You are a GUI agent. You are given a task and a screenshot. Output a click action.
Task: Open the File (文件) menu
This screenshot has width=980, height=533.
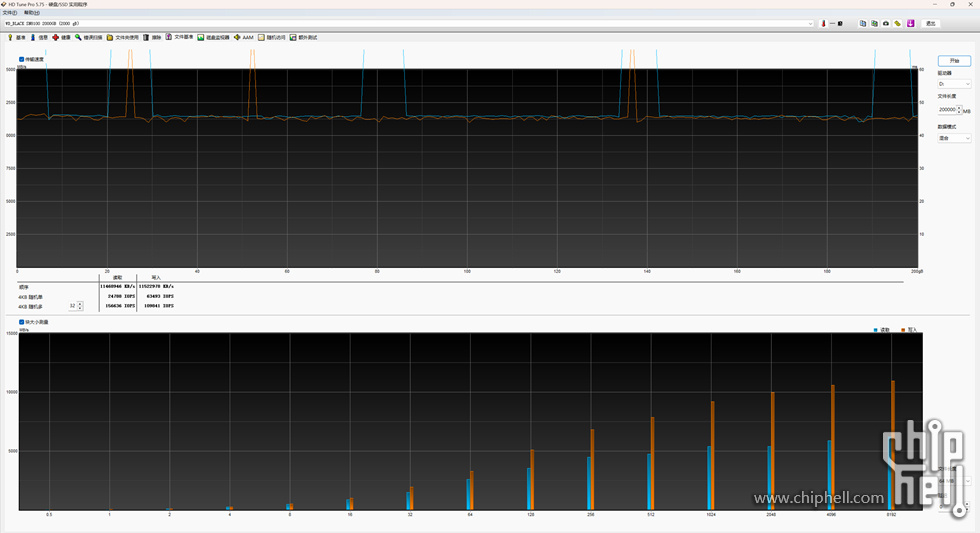[x=9, y=12]
